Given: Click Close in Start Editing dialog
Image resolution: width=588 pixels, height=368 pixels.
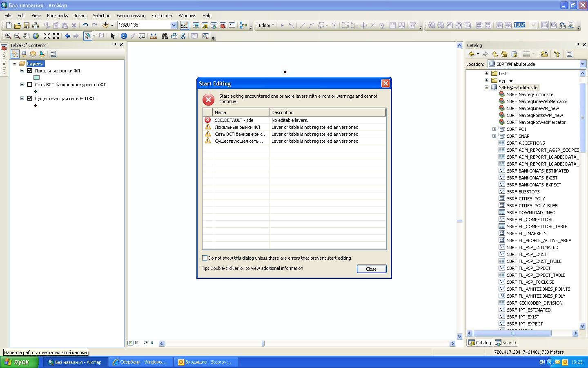Looking at the screenshot, I should pos(371,269).
